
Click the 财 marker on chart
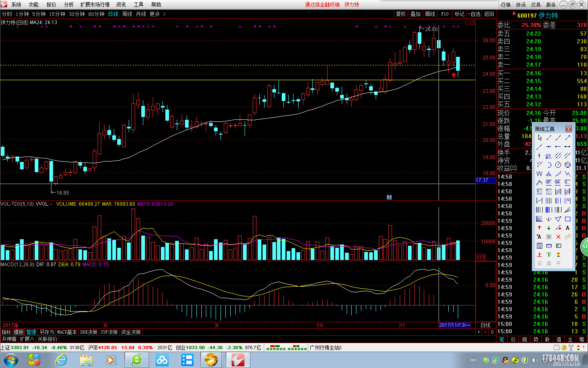coord(389,197)
